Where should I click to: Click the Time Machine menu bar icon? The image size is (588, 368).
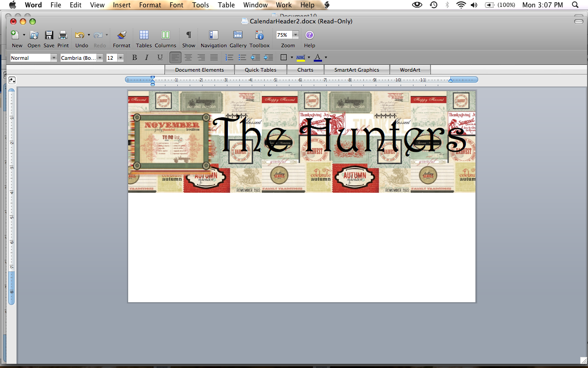434,5
